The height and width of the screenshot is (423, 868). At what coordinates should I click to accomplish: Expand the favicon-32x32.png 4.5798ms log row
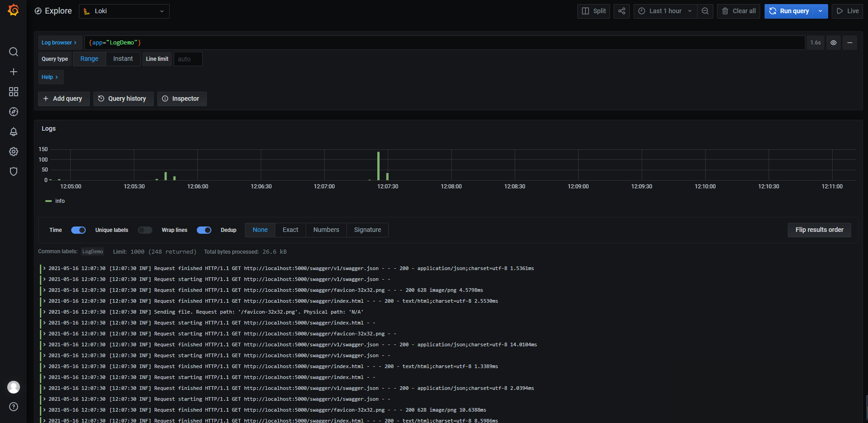tap(44, 290)
